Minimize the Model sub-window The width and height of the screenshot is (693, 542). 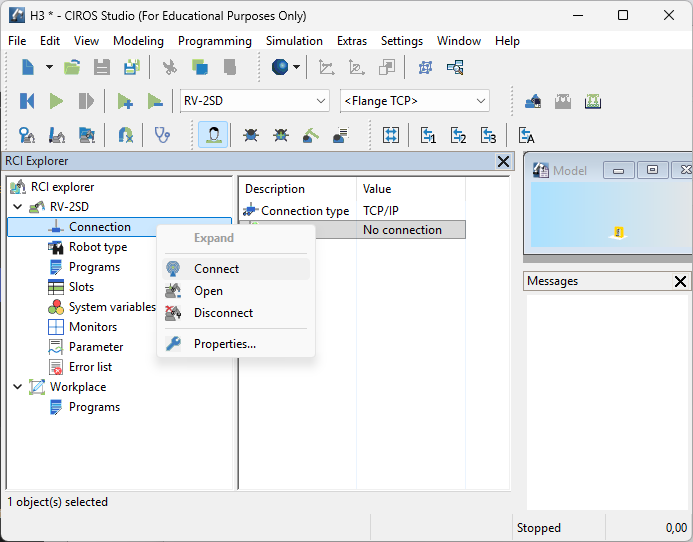point(619,170)
